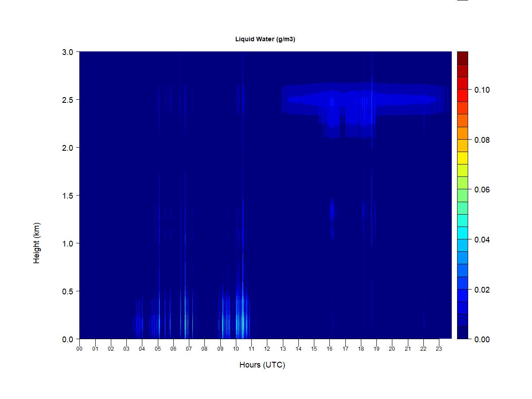The image size is (532, 399).
Task: Click the 1.5 height tick label
Action: tap(68, 196)
